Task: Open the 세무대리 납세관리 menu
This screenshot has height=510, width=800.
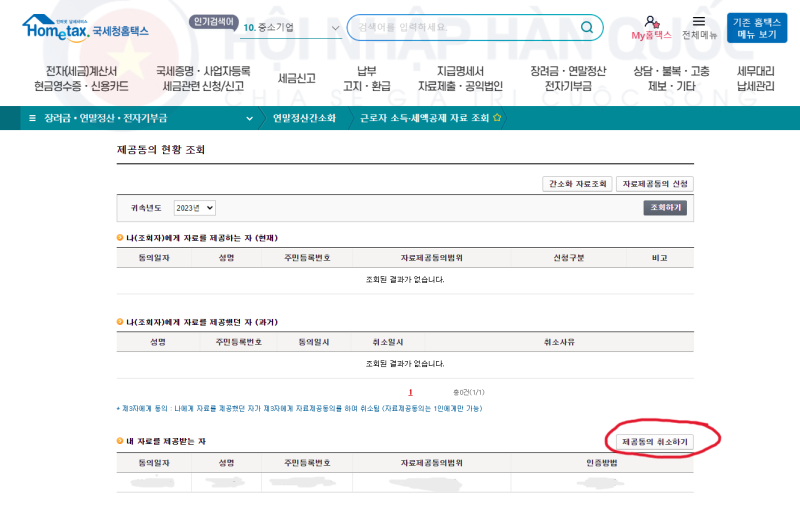Action: (x=755, y=78)
